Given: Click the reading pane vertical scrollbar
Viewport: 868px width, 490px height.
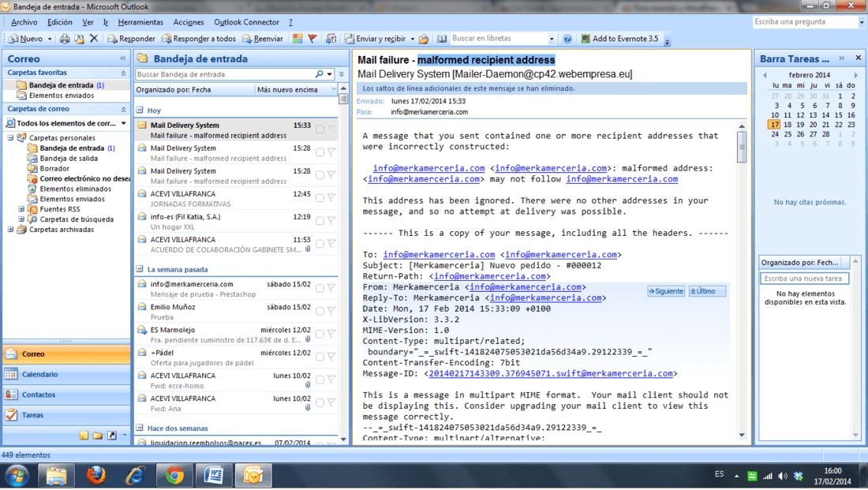Looking at the screenshot, I should point(742,280).
